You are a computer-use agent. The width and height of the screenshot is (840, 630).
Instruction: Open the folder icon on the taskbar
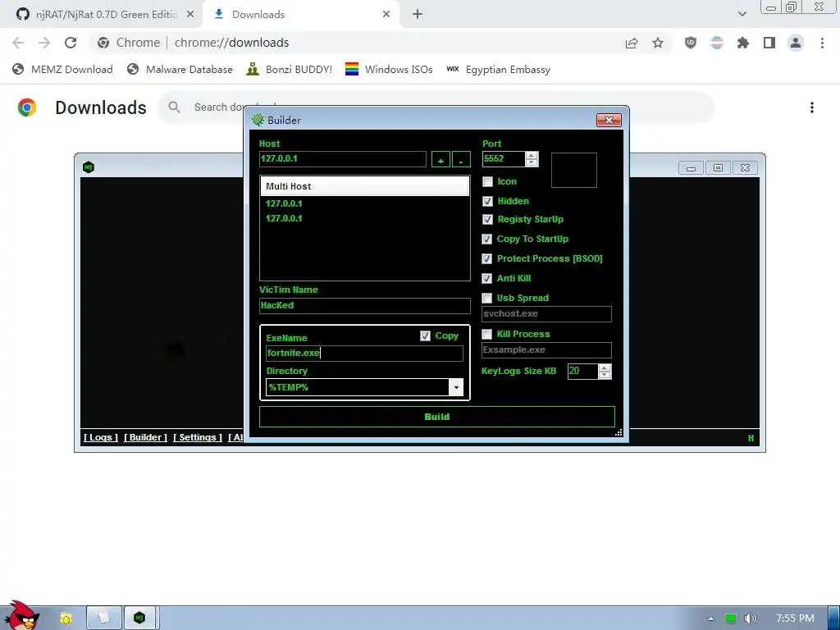pos(66,619)
